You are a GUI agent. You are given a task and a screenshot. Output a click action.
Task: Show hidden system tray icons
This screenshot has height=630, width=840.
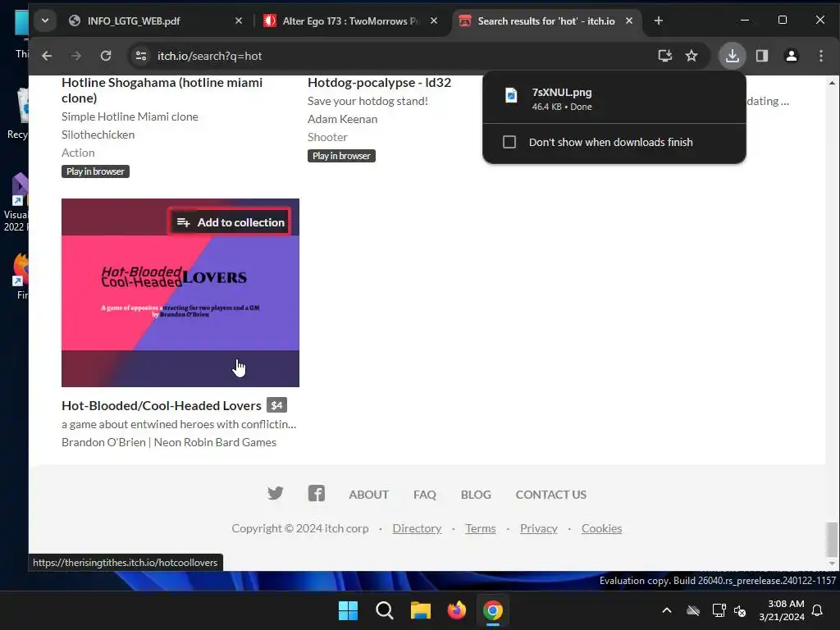point(667,610)
